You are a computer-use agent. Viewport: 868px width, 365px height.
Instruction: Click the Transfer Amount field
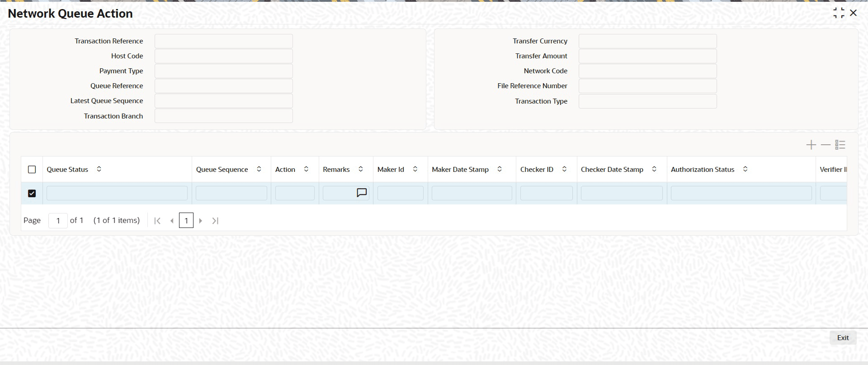coord(648,56)
